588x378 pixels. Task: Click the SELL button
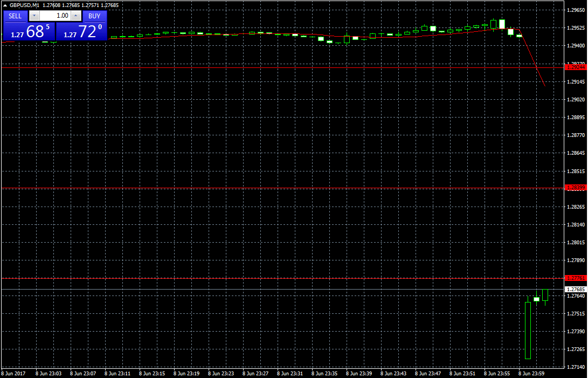[x=15, y=16]
